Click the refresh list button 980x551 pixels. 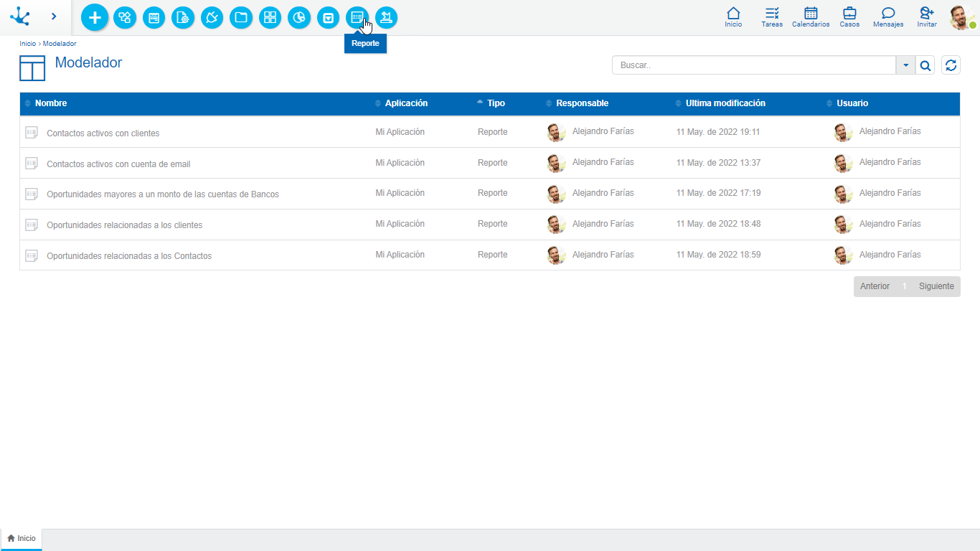(951, 65)
